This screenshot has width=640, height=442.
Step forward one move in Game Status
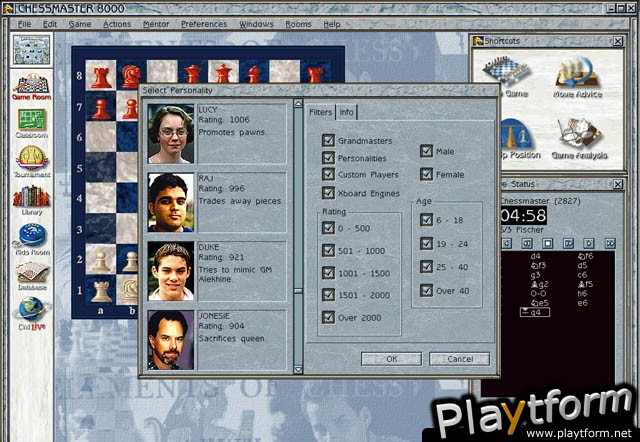pos(568,244)
